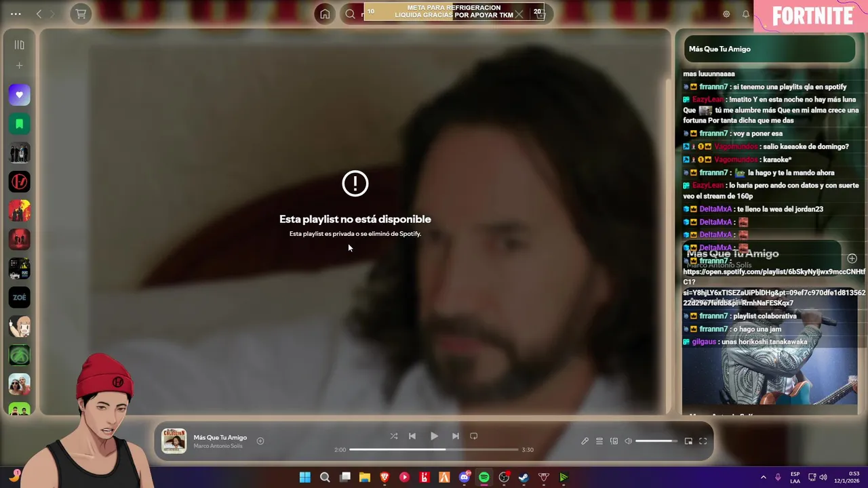The height and width of the screenshot is (488, 868).
Task: Open the Xbox-logo playlist in the sidebar
Action: click(x=19, y=355)
